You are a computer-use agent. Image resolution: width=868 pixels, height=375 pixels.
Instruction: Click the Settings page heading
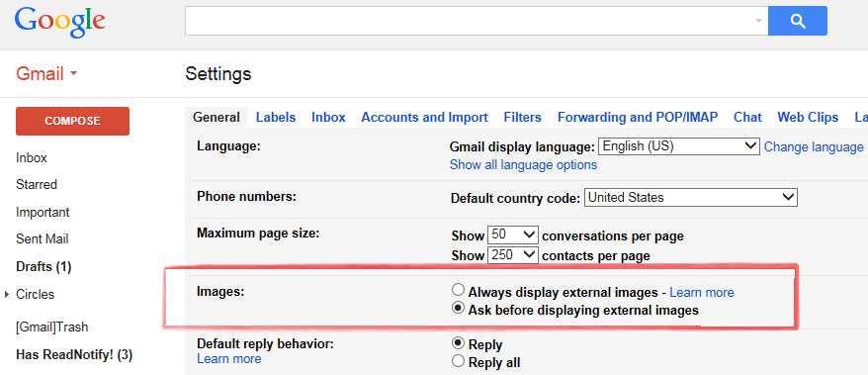[x=218, y=73]
